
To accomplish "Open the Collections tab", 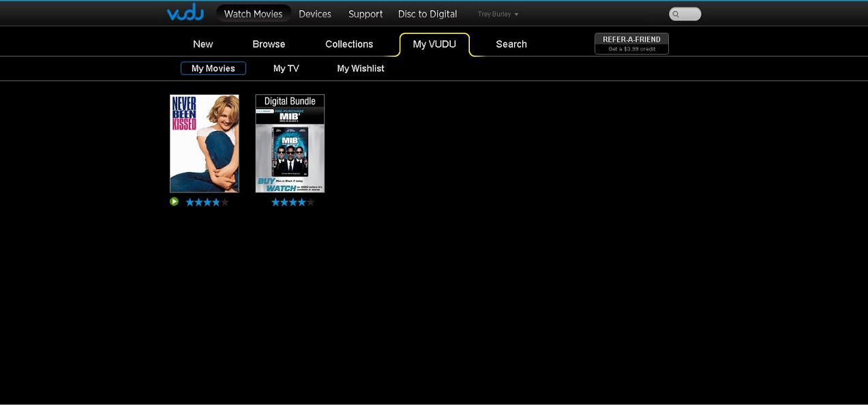I will (x=349, y=44).
